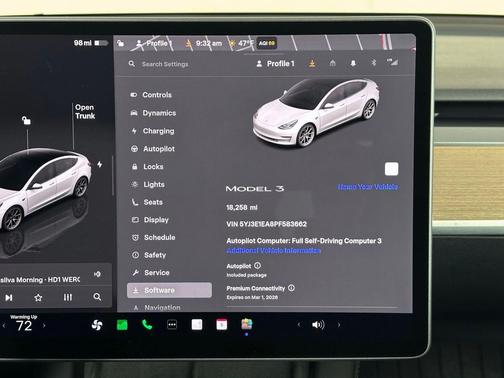Screen dimensions: 504x378
Task: Tap the climate fan icon
Action: 97,325
